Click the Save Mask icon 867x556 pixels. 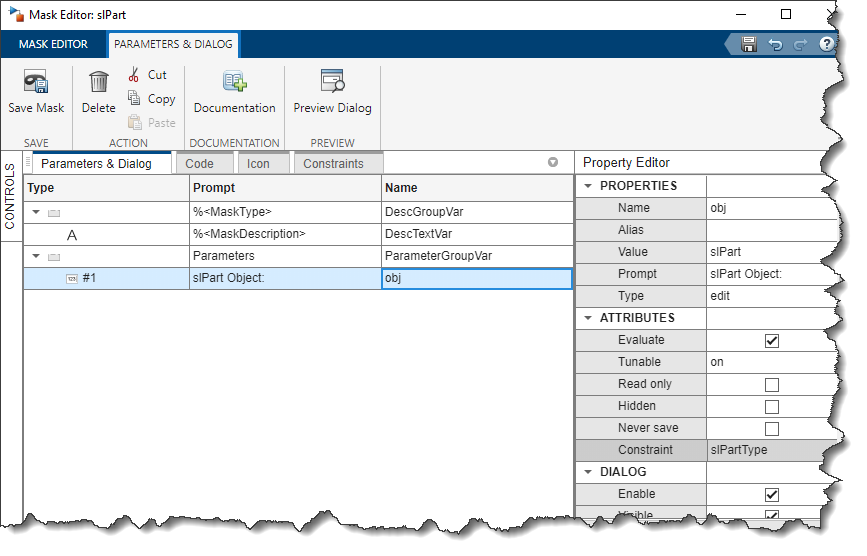[x=36, y=83]
